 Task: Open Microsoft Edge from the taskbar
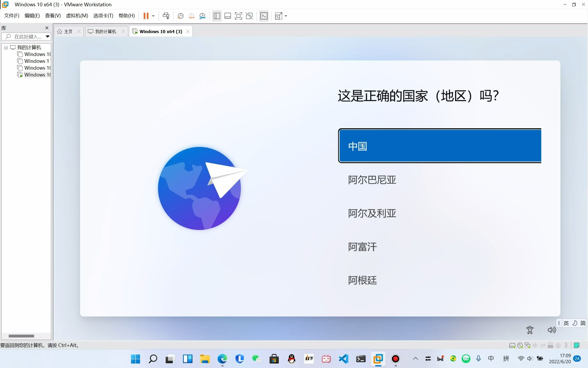coord(222,359)
